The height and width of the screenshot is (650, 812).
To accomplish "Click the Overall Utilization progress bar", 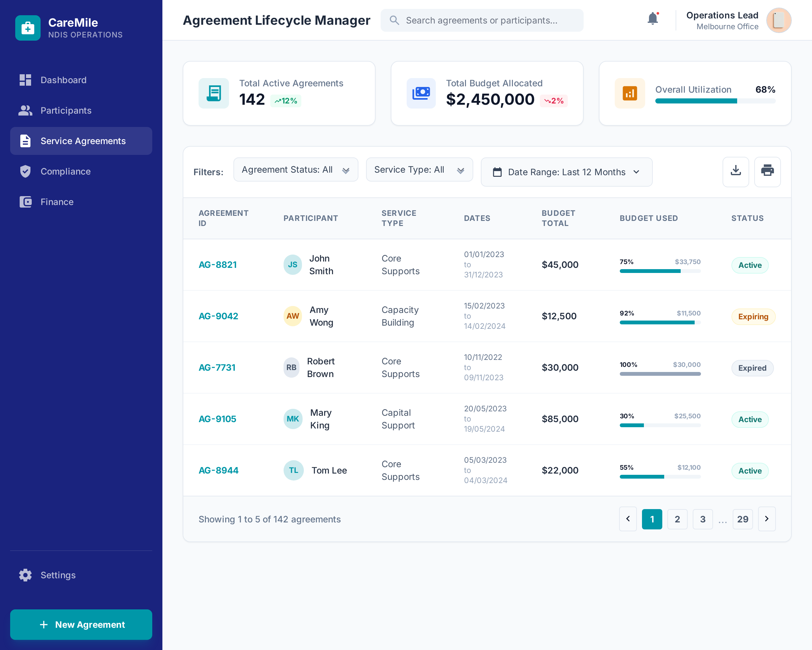I will 715,101.
